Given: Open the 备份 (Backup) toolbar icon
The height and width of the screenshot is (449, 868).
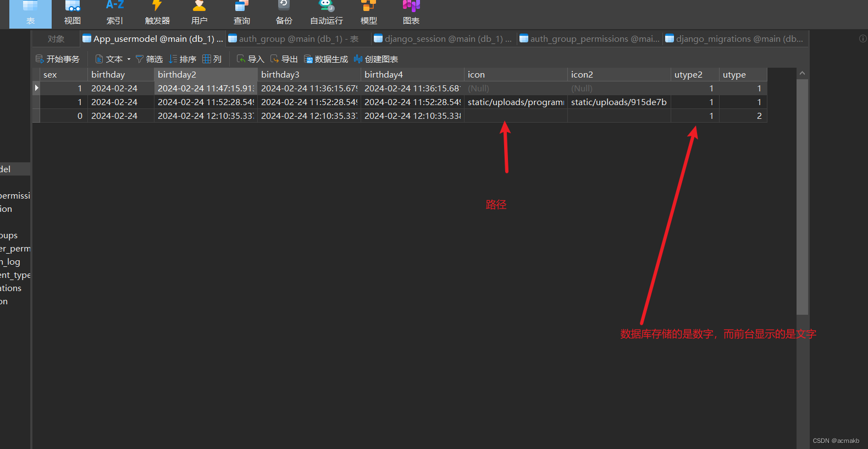Looking at the screenshot, I should (284, 14).
